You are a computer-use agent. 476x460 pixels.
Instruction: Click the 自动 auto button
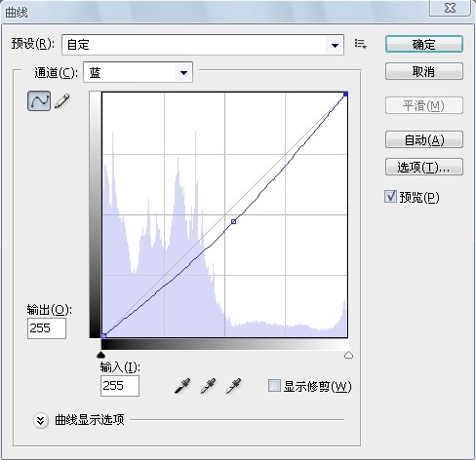tap(424, 139)
